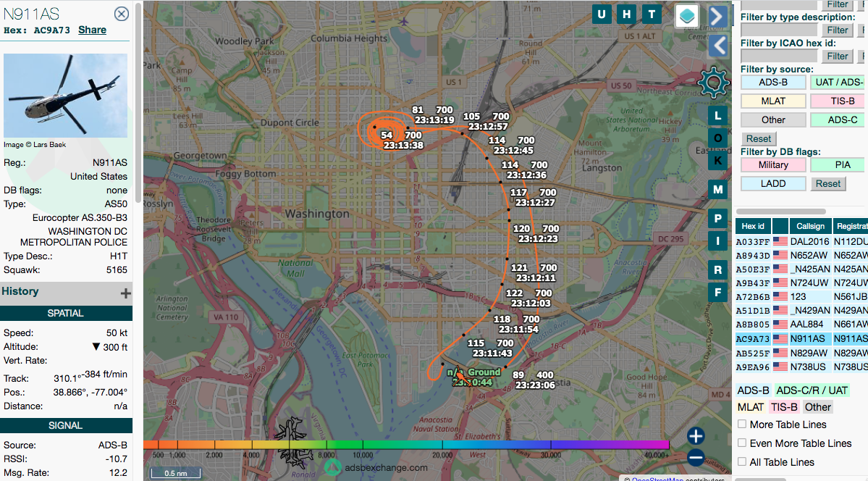Toggle the M map button
868x481 pixels.
point(718,190)
